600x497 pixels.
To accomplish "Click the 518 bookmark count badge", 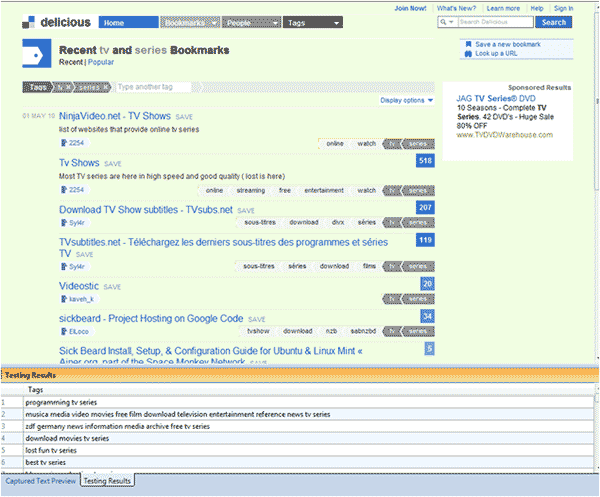I will coord(425,161).
